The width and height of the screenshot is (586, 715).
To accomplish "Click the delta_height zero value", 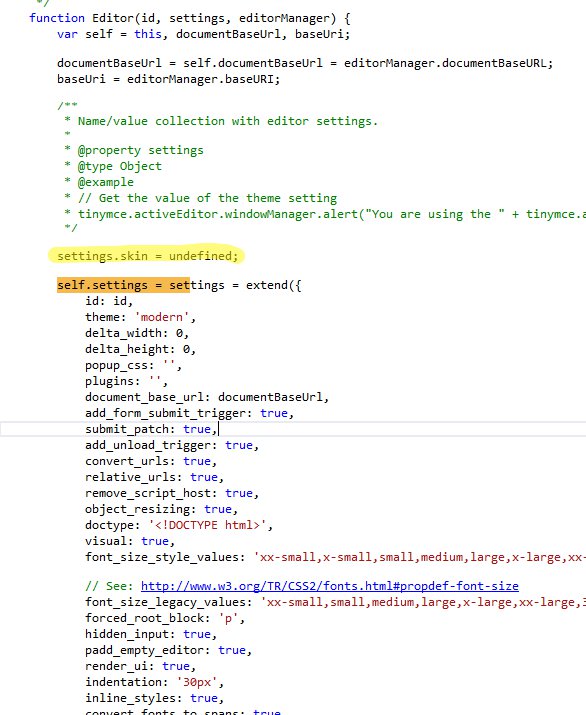I will [x=186, y=349].
